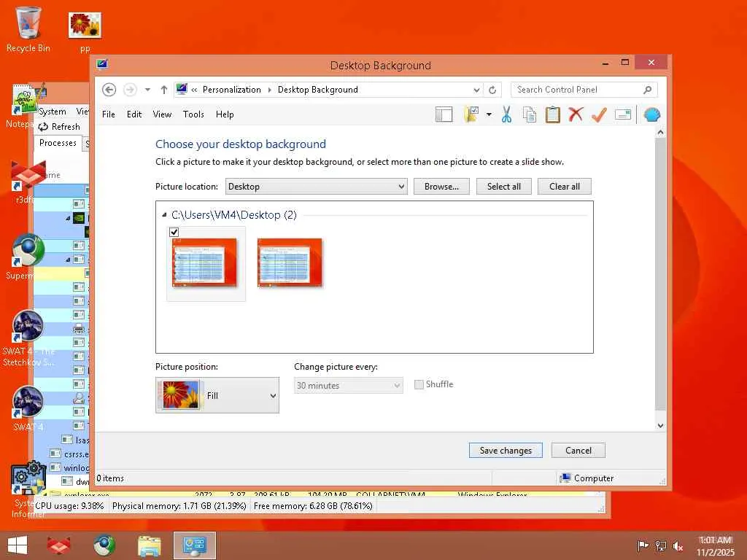Click the scrollbar up arrow
This screenshot has width=747, height=560.
tap(660, 133)
